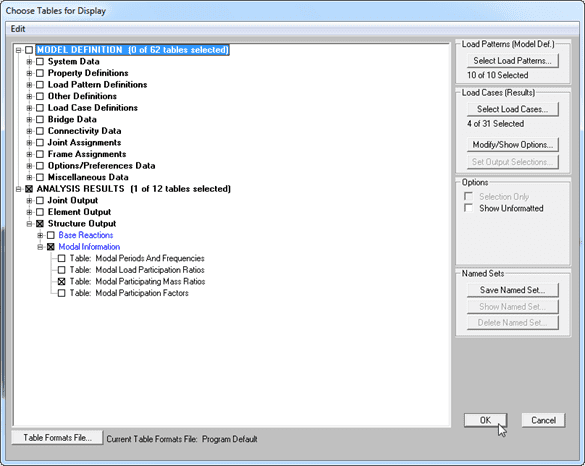585x466 pixels.
Task: Uncheck the ANALYSIS RESULTS checkbox
Action: [x=29, y=189]
